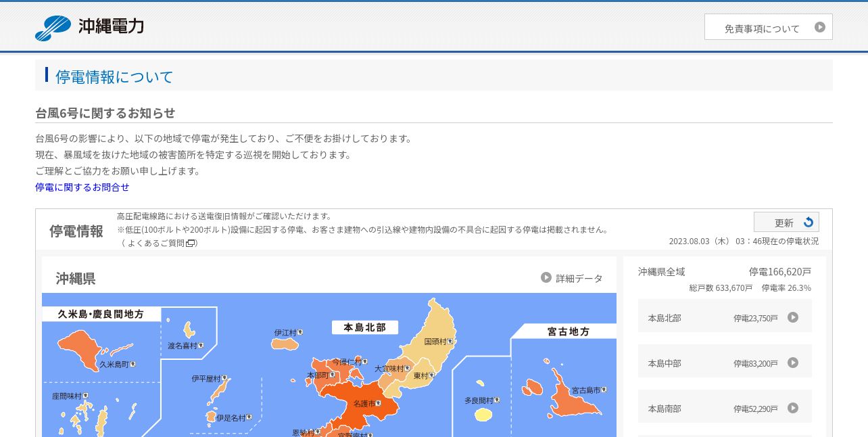Open the 本島南部 outage row
This screenshot has height=437, width=868.
(725, 407)
